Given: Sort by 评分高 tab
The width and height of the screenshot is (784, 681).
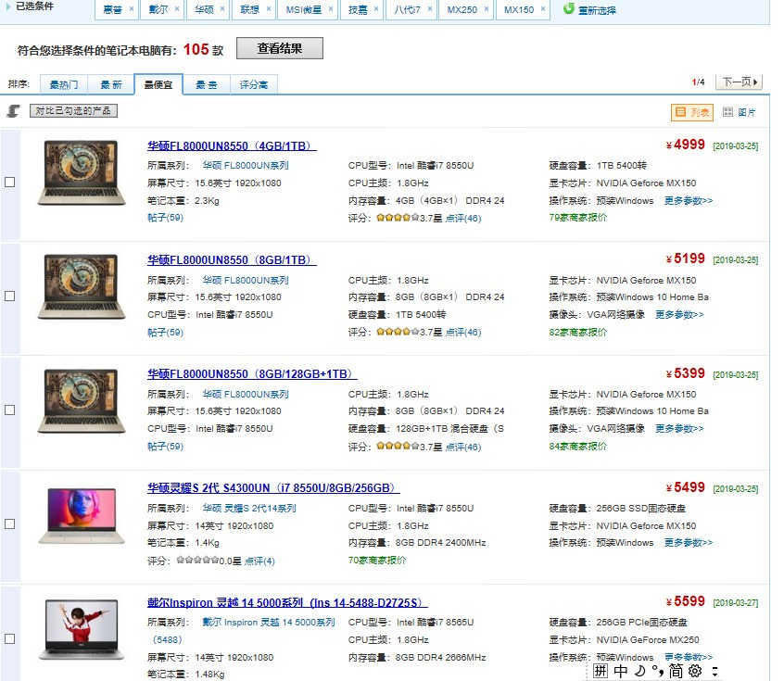Looking at the screenshot, I should coord(254,85).
